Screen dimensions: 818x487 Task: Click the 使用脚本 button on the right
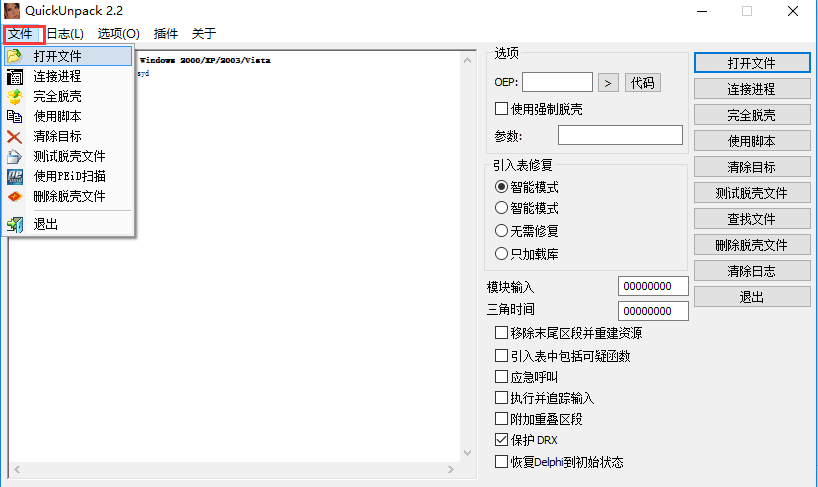pos(752,141)
